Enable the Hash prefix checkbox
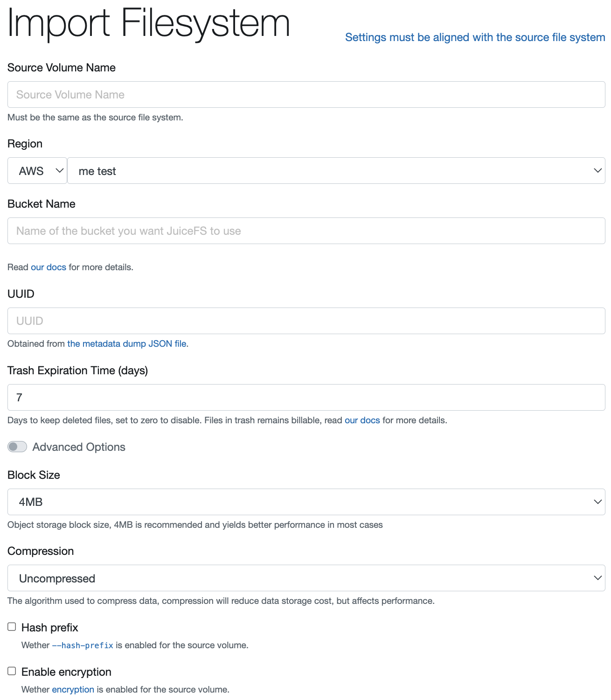Image resolution: width=611 pixels, height=700 pixels. pos(12,627)
